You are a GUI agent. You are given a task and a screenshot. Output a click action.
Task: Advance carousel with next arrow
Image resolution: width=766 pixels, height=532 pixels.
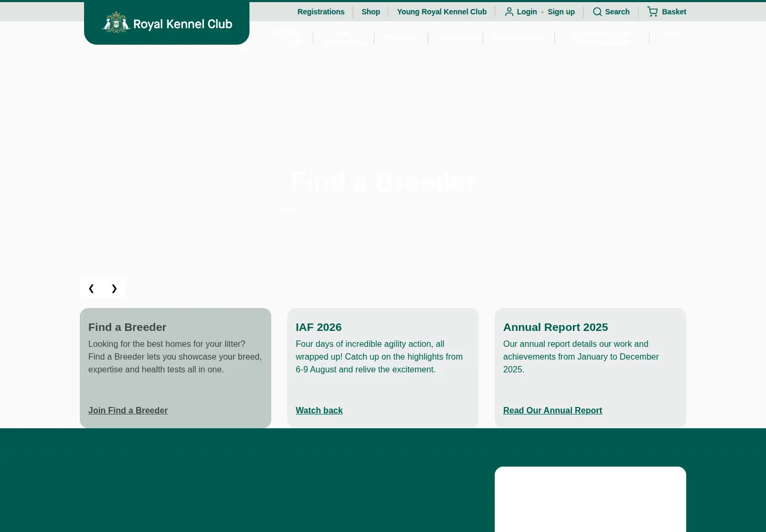point(114,288)
